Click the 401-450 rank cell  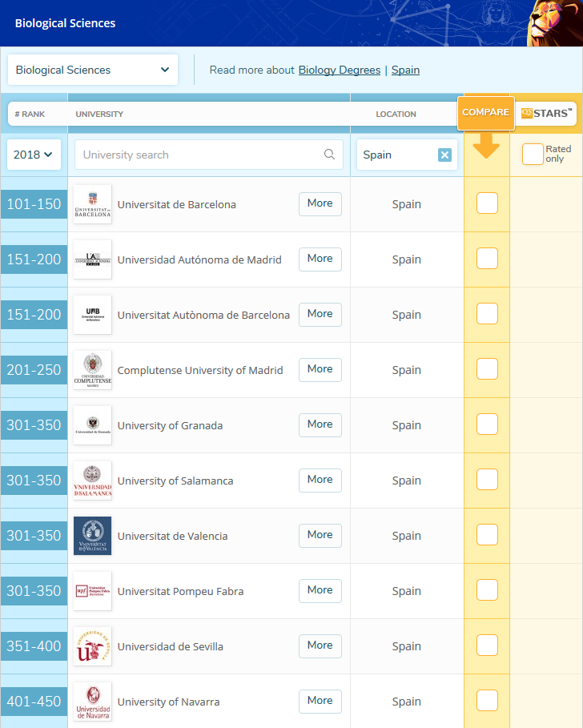click(x=34, y=702)
